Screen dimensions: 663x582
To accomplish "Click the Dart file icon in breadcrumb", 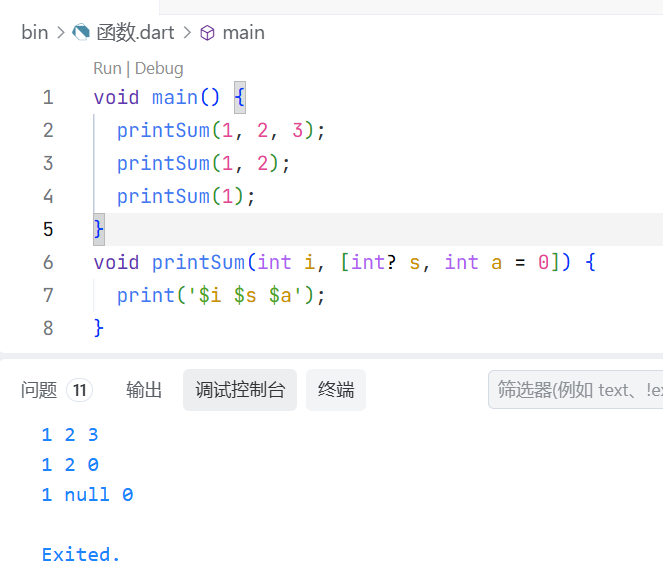I will click(81, 33).
